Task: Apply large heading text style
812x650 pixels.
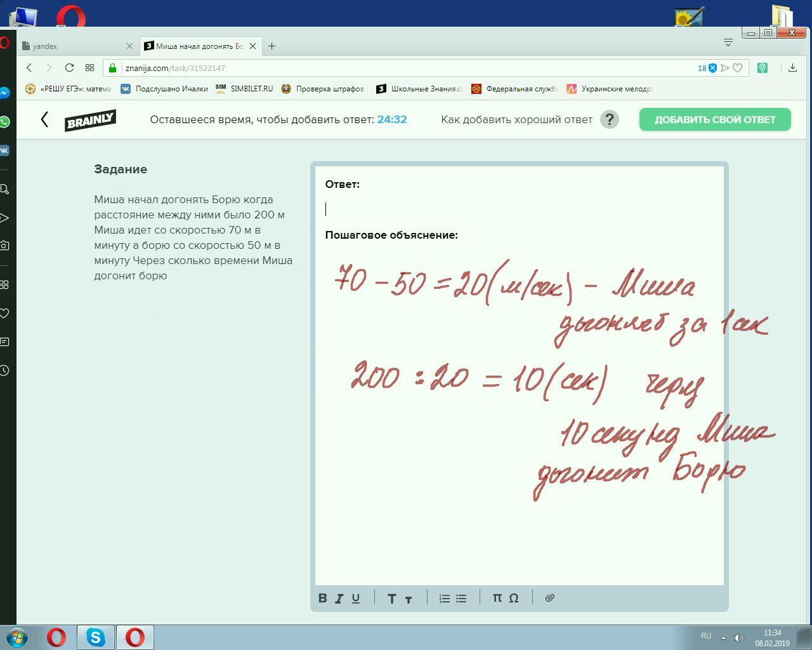Action: coord(391,598)
